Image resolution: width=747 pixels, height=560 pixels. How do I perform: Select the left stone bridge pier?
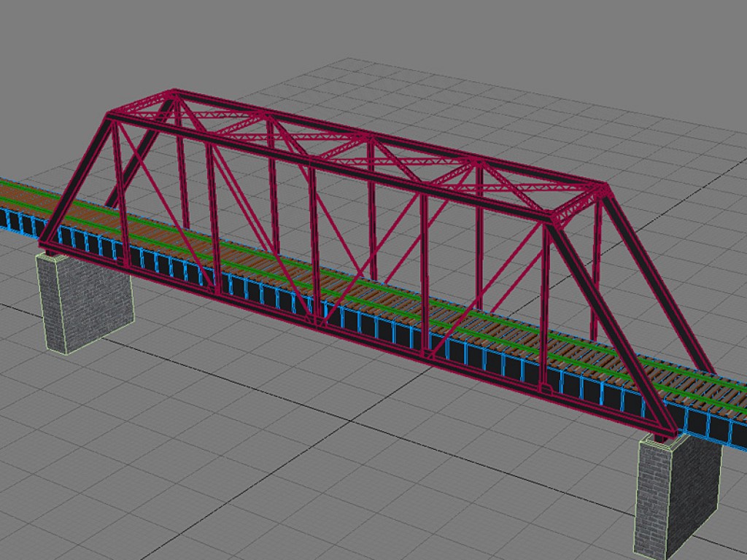click(84, 300)
